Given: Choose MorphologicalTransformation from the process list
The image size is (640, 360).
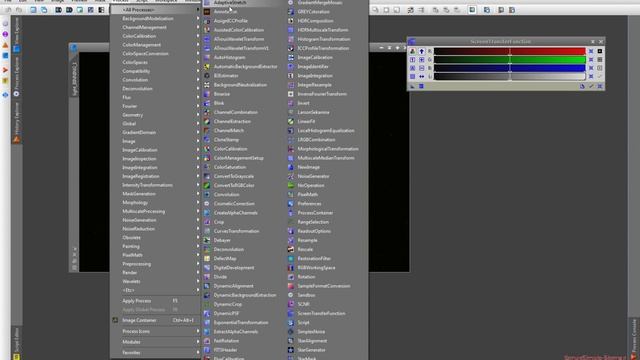Looking at the screenshot, I should click(x=328, y=149).
